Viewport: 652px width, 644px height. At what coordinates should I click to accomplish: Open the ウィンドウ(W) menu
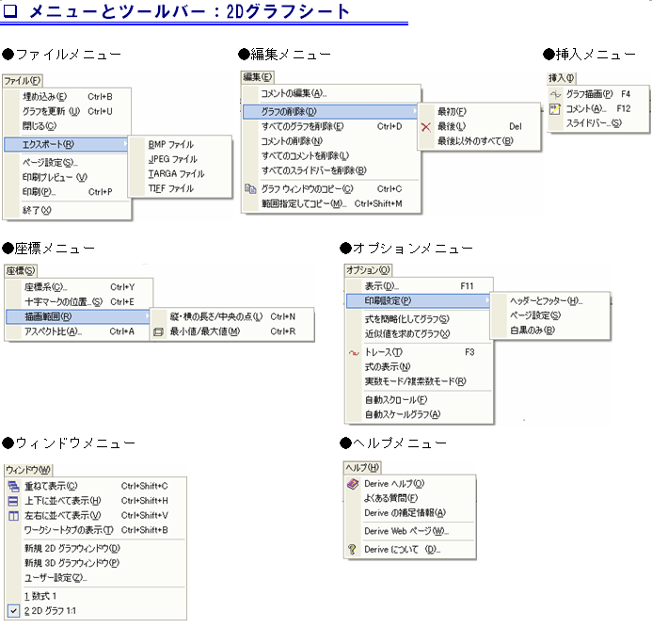click(x=28, y=470)
